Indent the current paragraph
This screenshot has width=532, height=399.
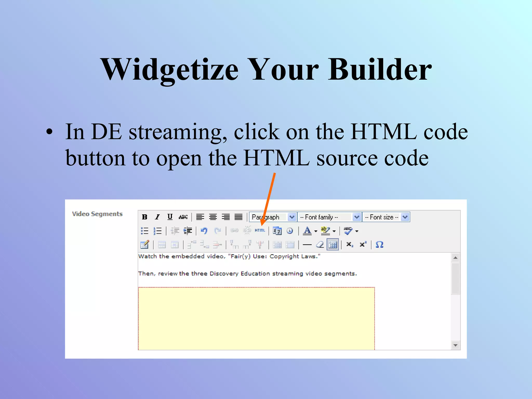point(188,231)
